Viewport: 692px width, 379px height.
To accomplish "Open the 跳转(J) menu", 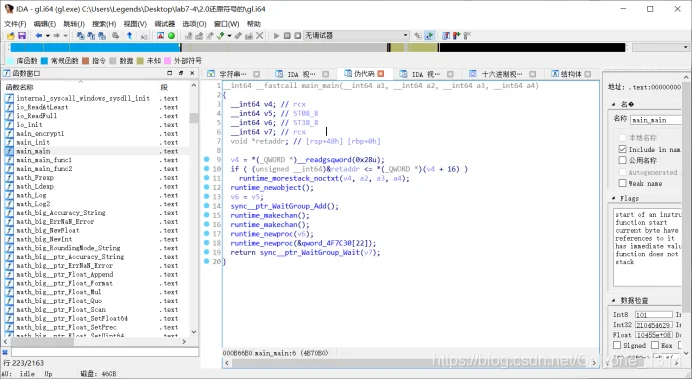I will (74, 24).
